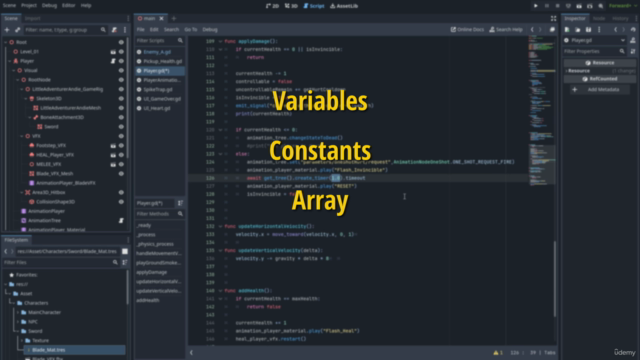Open instanced scene icon on Level_01
640x360 pixels.
click(x=113, y=52)
